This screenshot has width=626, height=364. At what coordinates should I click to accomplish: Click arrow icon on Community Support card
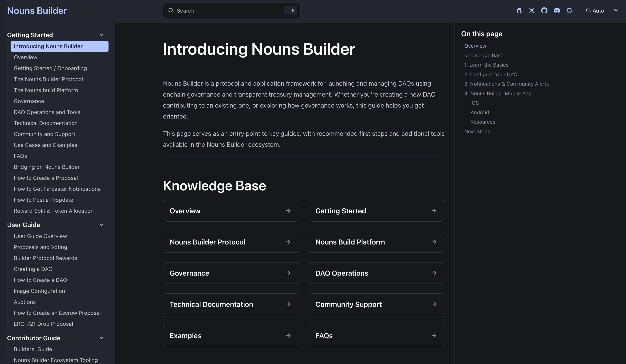434,304
